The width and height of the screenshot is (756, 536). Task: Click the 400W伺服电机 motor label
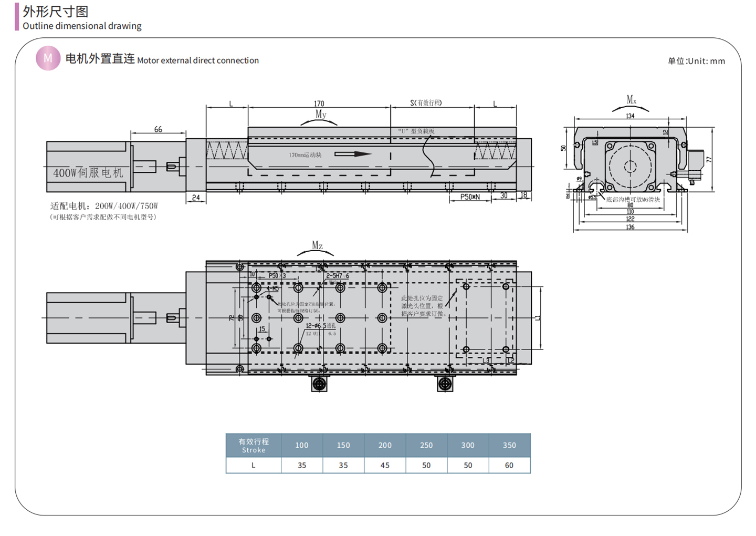[x=88, y=172]
